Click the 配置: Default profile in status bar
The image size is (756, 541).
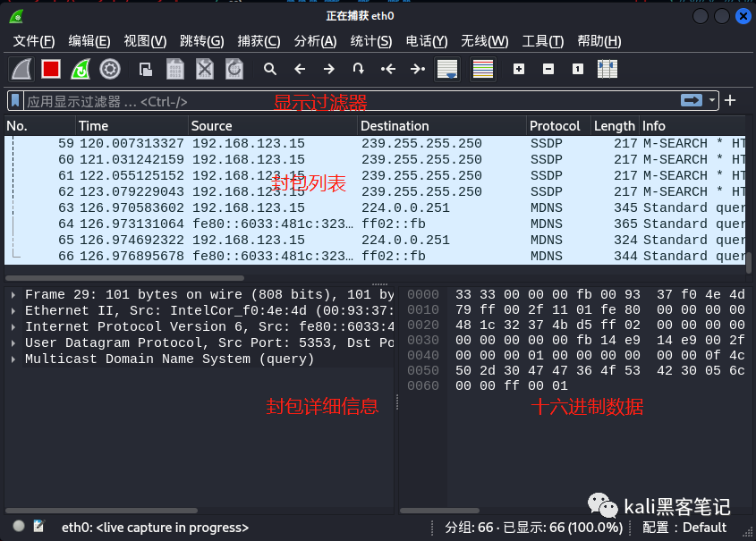684,528
